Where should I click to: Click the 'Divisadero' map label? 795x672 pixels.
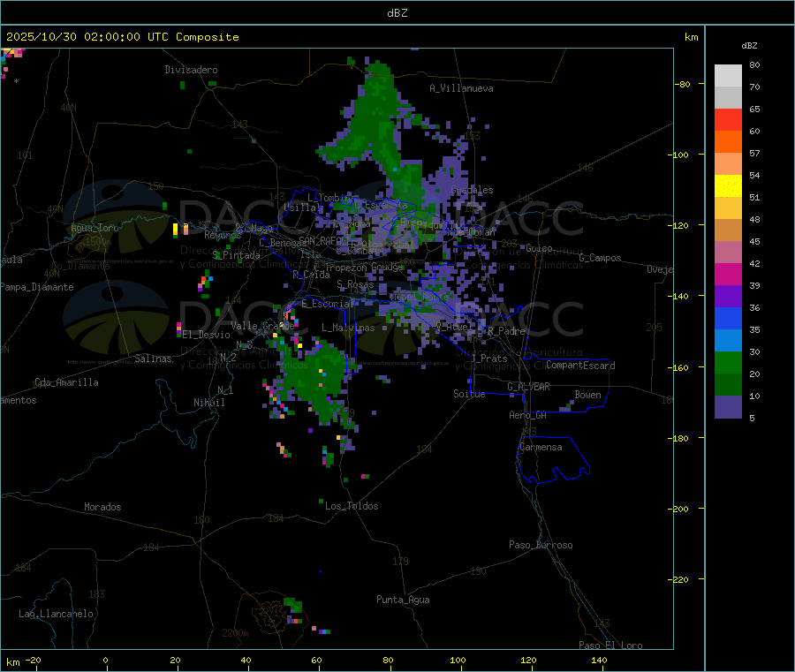tap(191, 70)
